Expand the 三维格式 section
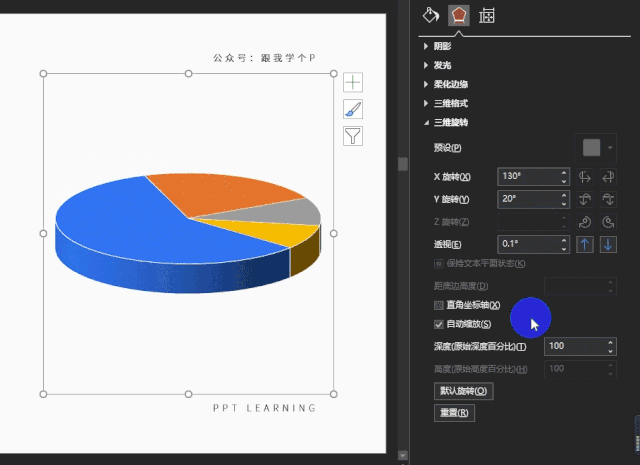Image resolution: width=640 pixels, height=465 pixels. [451, 103]
